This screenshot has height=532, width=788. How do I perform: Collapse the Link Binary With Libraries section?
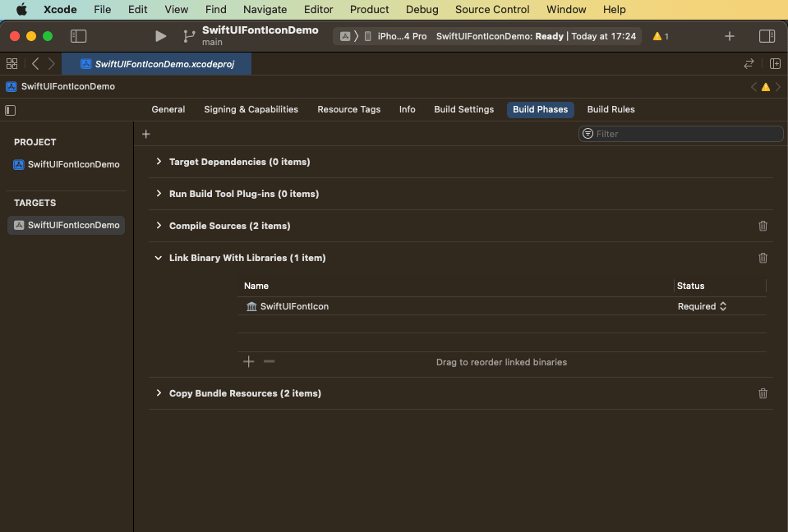point(159,258)
